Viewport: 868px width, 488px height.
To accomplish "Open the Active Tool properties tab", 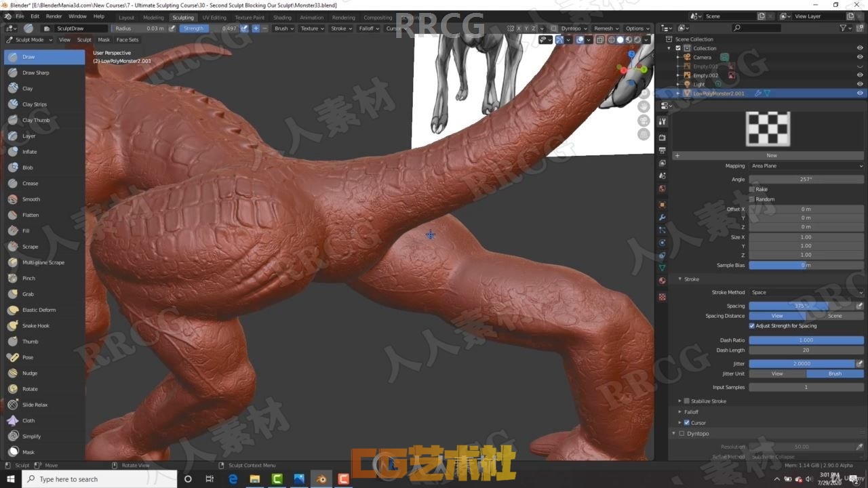I will pyautogui.click(x=663, y=121).
